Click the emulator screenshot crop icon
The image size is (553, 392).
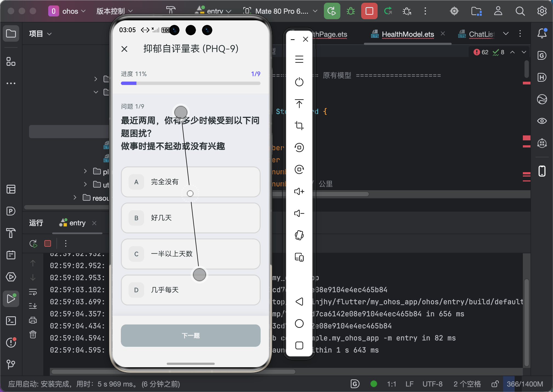299,126
